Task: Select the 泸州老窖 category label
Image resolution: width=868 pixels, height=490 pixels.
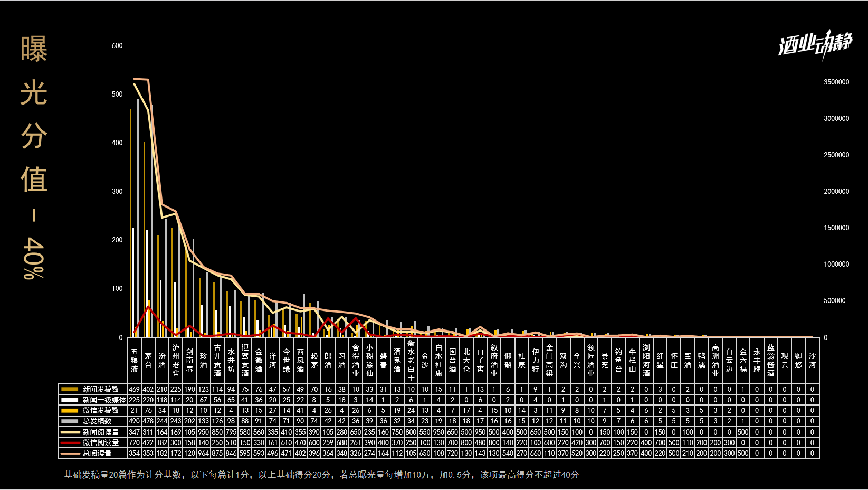Action: pos(176,360)
